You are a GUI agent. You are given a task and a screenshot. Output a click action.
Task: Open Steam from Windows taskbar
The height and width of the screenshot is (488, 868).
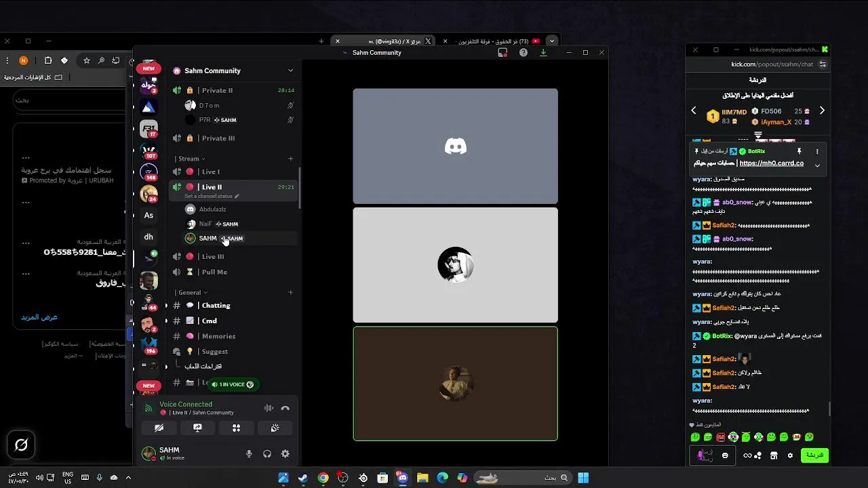click(x=303, y=478)
